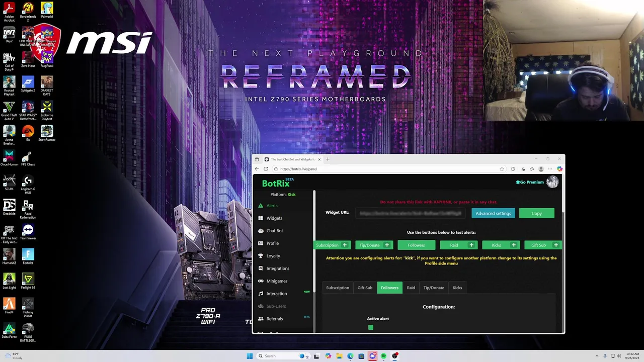Switch to the Gift Sub configuration tab
This screenshot has width=644, height=362.
365,288
